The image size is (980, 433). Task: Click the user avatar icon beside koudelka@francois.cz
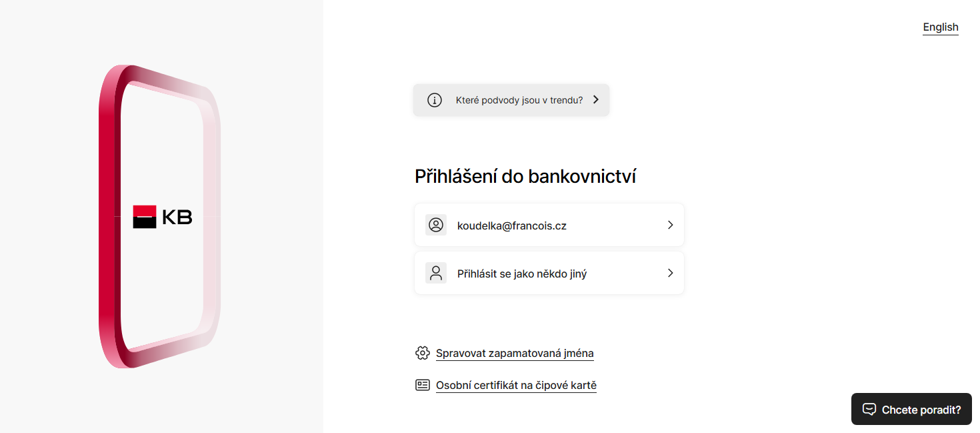436,226
